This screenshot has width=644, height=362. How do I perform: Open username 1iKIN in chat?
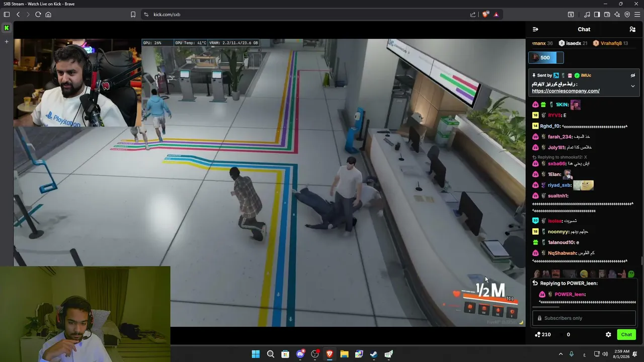[562, 105]
